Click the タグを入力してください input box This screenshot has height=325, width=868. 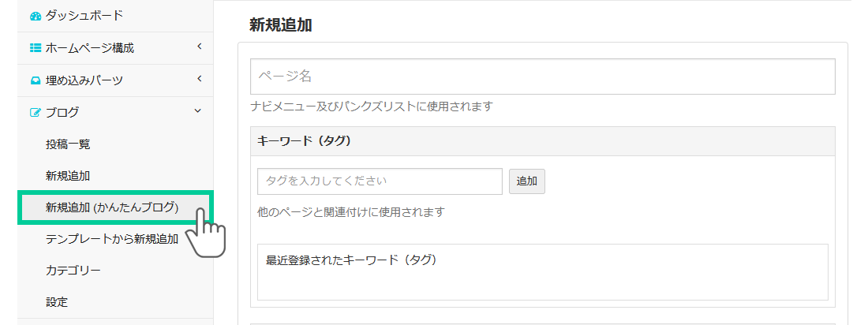click(x=380, y=181)
